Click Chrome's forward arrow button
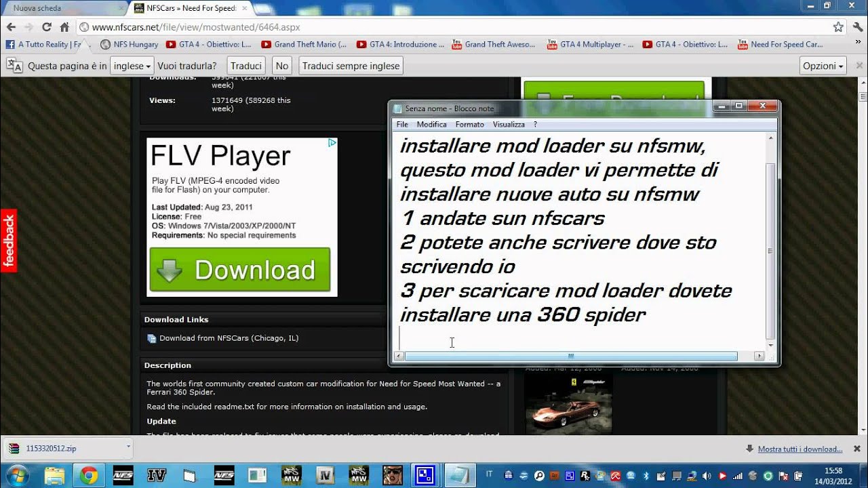The height and width of the screenshot is (488, 868). (28, 27)
